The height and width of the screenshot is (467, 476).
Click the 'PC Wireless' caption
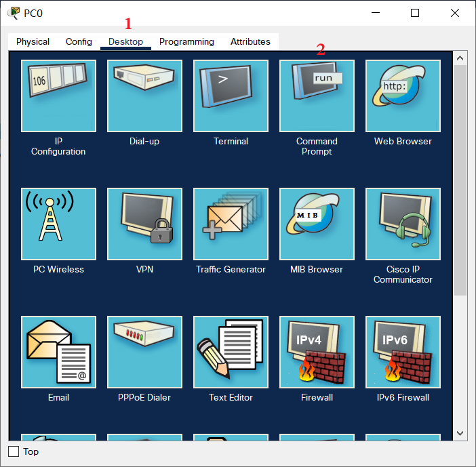58,269
